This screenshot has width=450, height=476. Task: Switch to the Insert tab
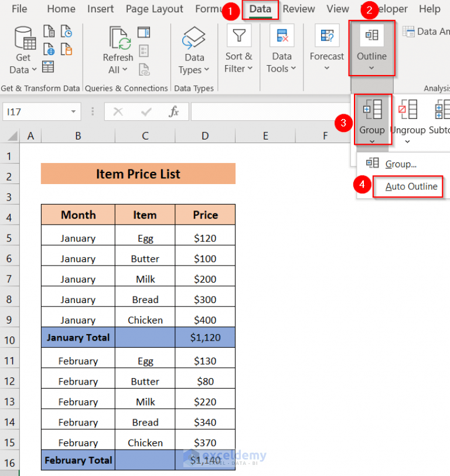[x=100, y=9]
